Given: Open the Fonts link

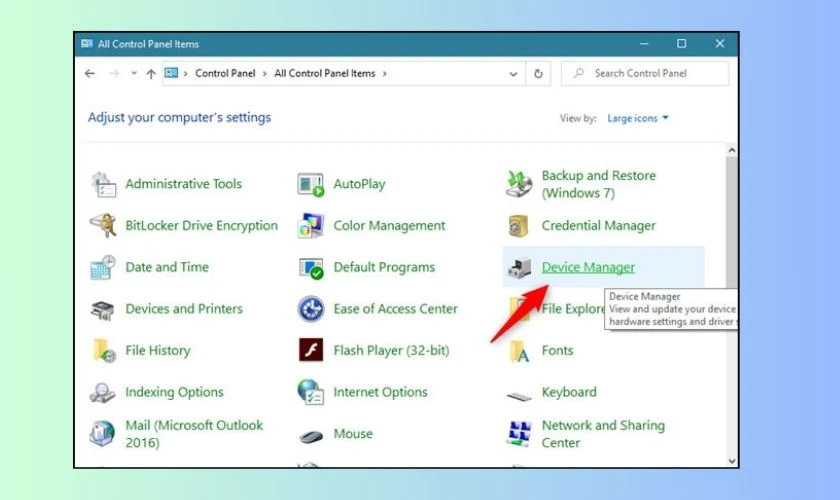Looking at the screenshot, I should point(557,350).
